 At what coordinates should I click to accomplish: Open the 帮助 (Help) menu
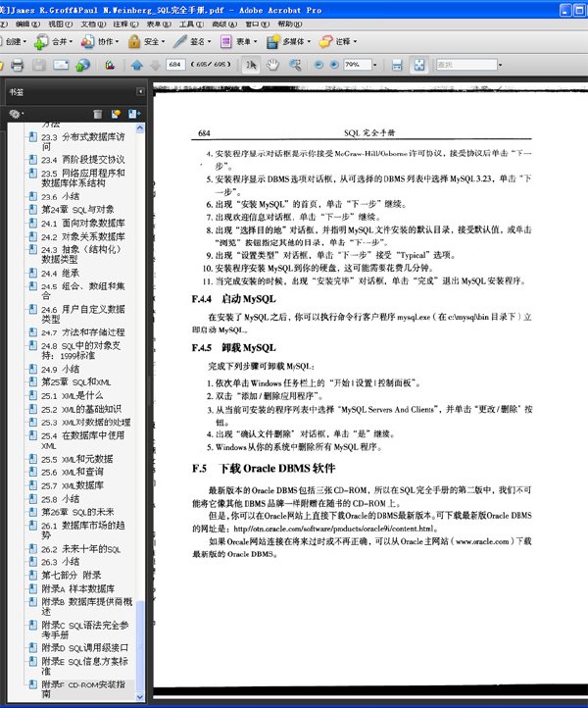(290, 24)
